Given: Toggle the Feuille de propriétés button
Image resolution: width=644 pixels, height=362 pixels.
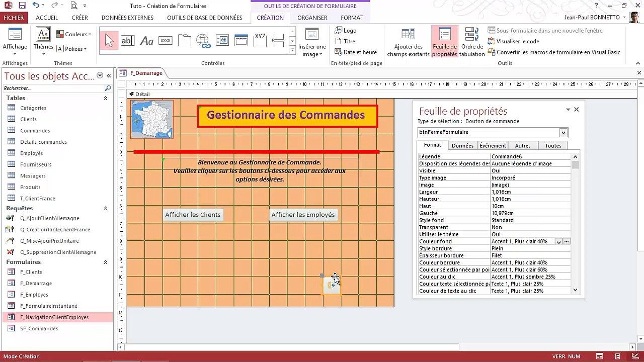Looking at the screenshot, I should pos(444,42).
